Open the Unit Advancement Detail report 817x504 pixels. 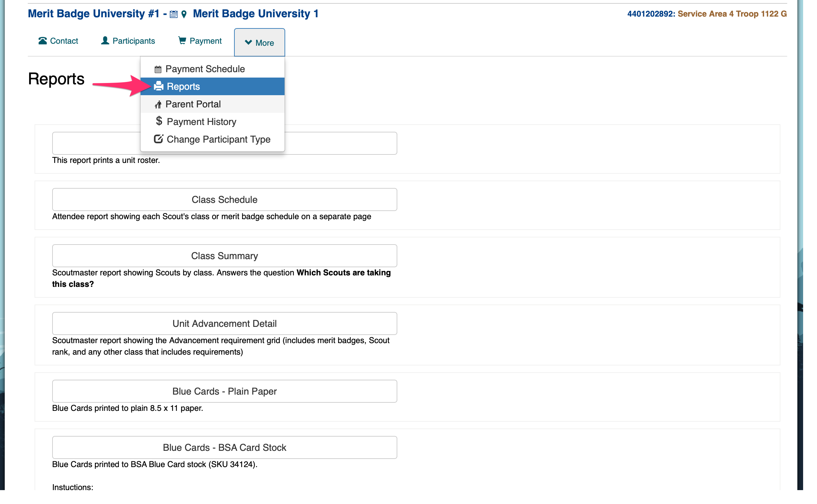tap(225, 323)
